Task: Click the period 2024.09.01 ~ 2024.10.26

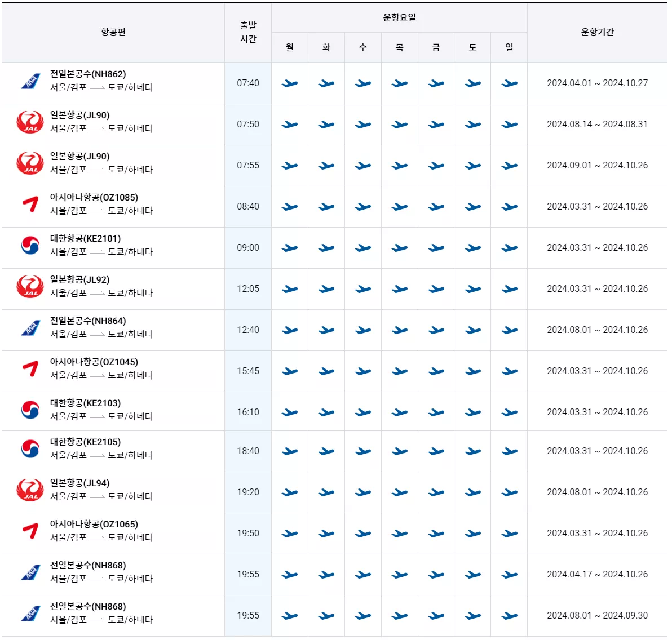Action: click(x=598, y=166)
